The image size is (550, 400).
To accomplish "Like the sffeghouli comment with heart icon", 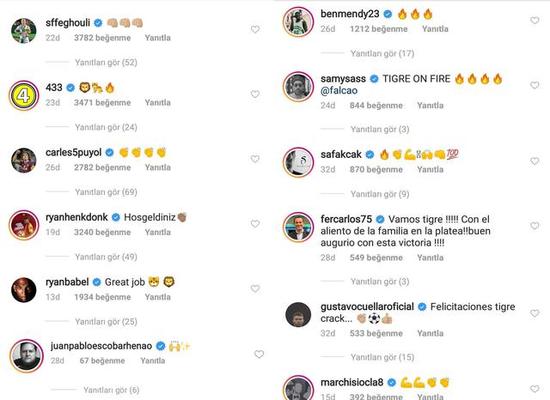I will tap(255, 29).
